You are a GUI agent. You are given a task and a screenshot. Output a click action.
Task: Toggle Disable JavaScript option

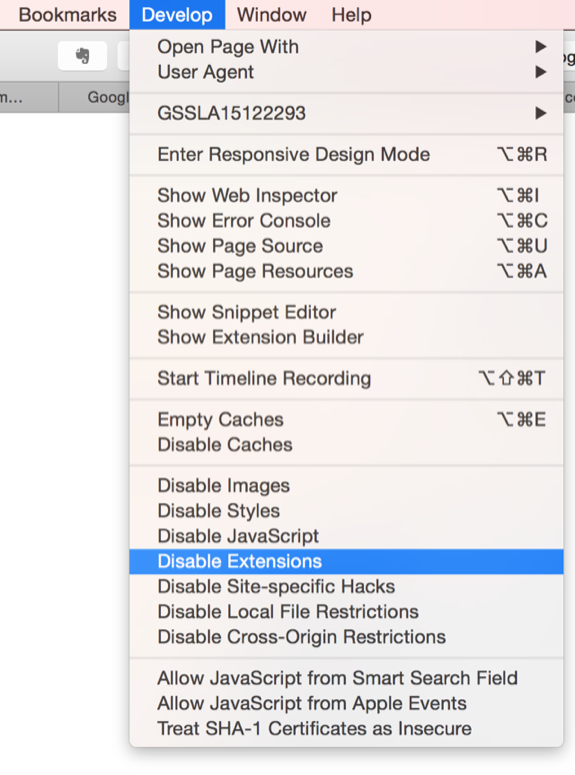[x=346, y=536]
